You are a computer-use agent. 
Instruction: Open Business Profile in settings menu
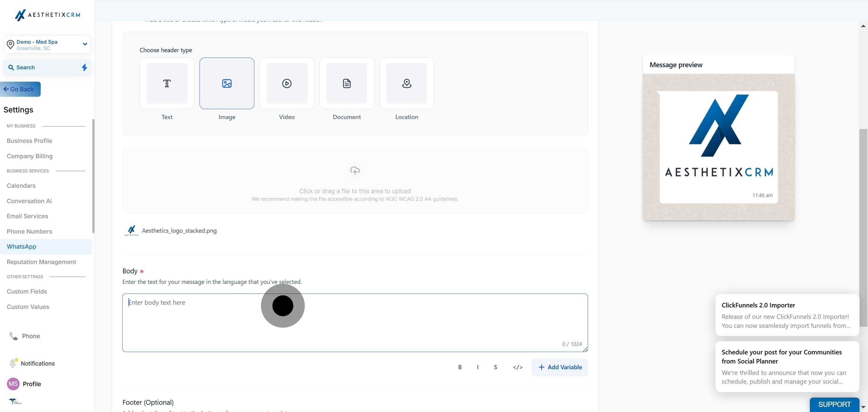29,141
